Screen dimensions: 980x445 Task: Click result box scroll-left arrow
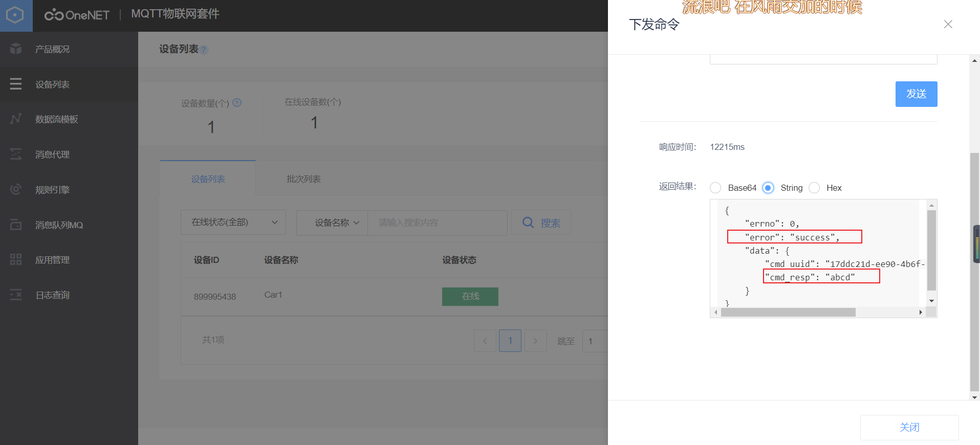click(x=715, y=312)
